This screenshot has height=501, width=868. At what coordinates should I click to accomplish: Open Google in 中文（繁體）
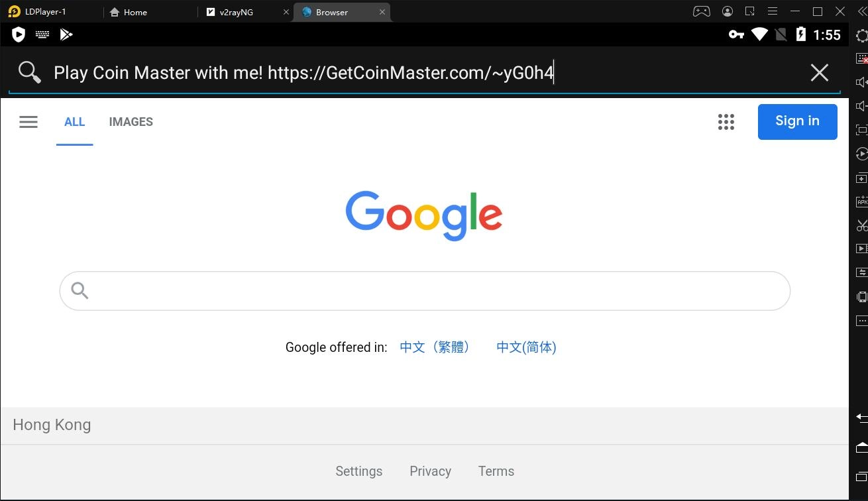tap(435, 347)
